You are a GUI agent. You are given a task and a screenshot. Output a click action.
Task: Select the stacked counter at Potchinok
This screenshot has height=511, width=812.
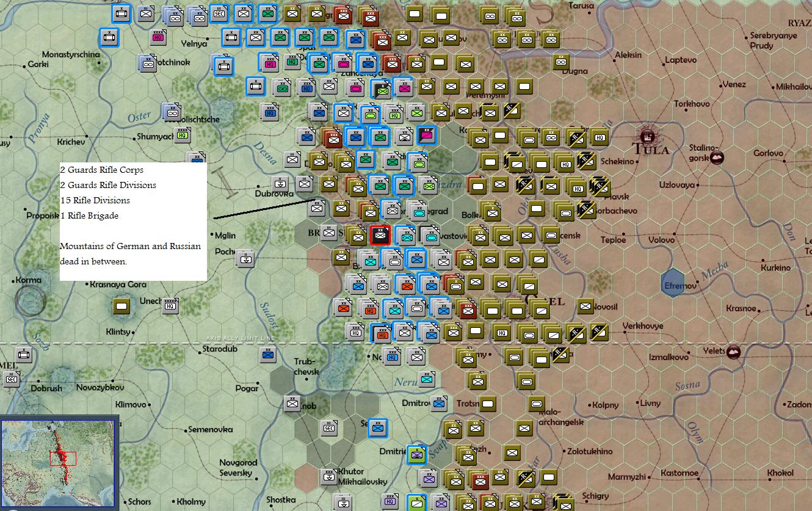click(147, 63)
